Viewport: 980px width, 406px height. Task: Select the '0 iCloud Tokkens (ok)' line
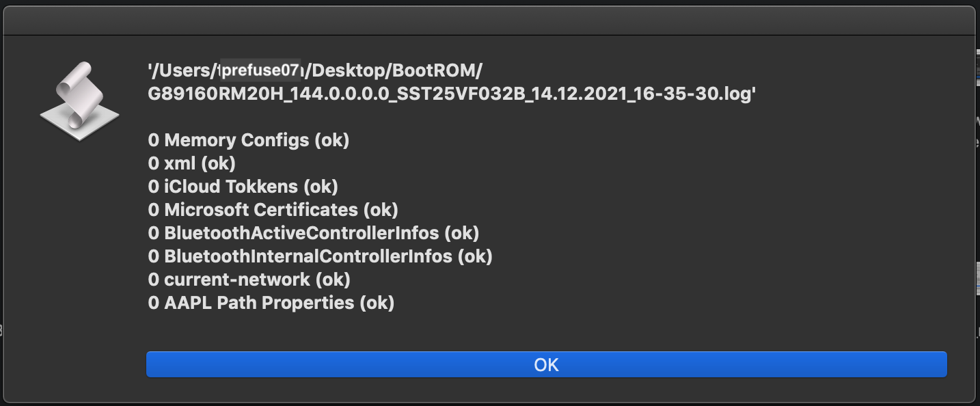point(243,187)
